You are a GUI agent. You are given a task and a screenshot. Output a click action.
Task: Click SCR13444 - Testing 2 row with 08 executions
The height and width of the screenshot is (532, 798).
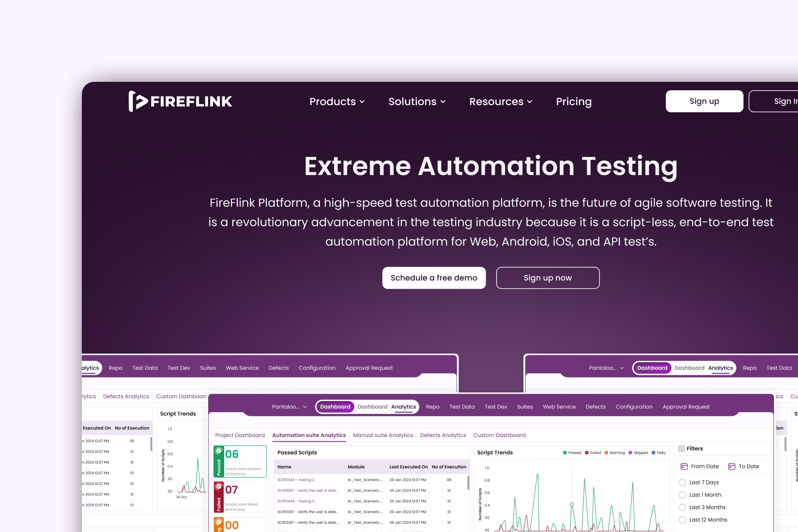(x=372, y=480)
